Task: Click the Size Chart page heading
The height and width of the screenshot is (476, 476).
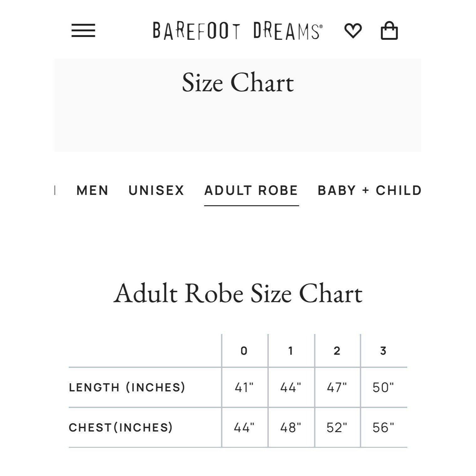Action: [x=238, y=83]
